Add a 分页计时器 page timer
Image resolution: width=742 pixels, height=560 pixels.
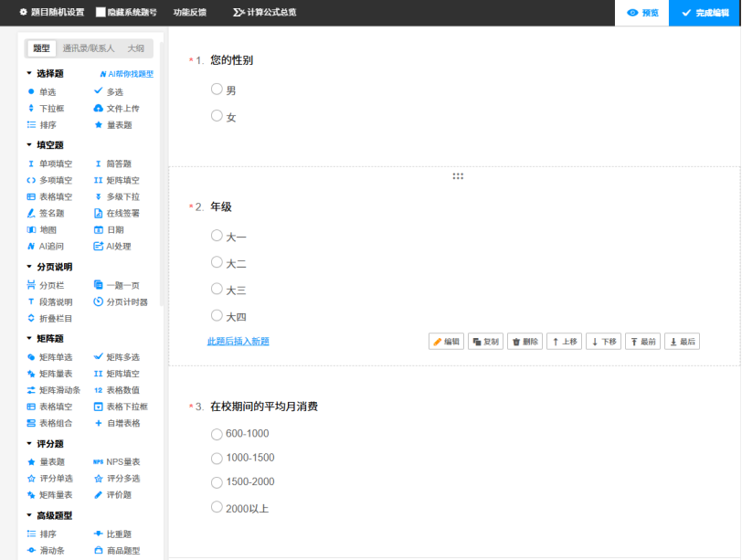coord(121,301)
